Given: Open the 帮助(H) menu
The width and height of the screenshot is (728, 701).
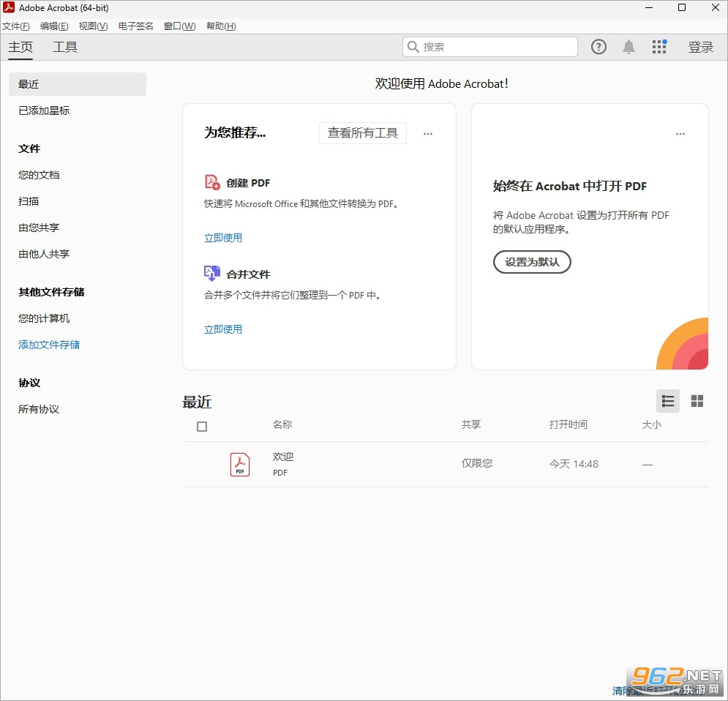Looking at the screenshot, I should click(x=221, y=26).
